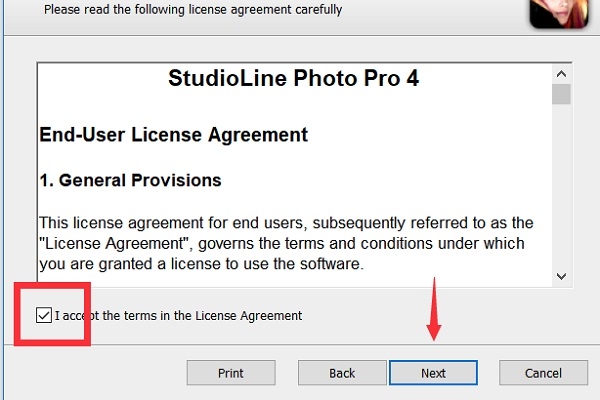Image resolution: width=600 pixels, height=400 pixels.
Task: Click the 'I accept the terms' label text
Action: (178, 316)
